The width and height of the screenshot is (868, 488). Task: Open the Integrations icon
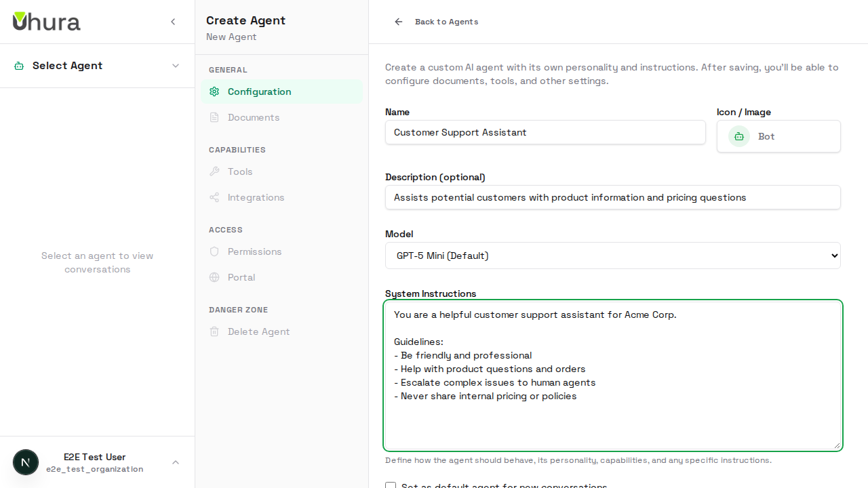point(214,197)
